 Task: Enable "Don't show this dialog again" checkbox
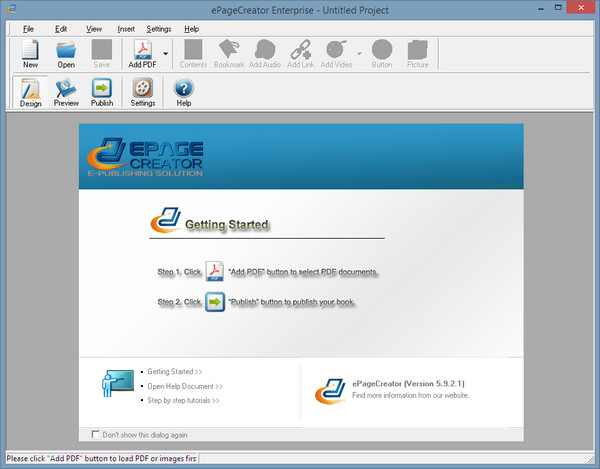96,435
